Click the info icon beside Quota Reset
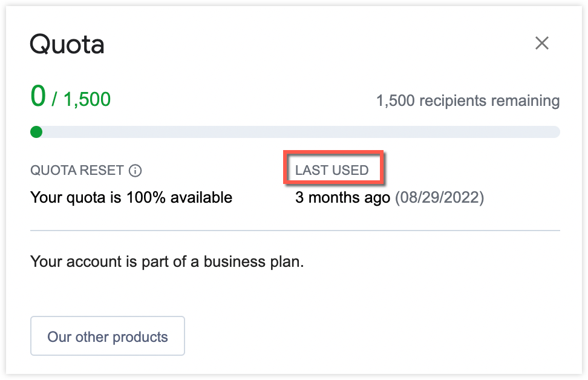The height and width of the screenshot is (380, 588). coord(136,171)
